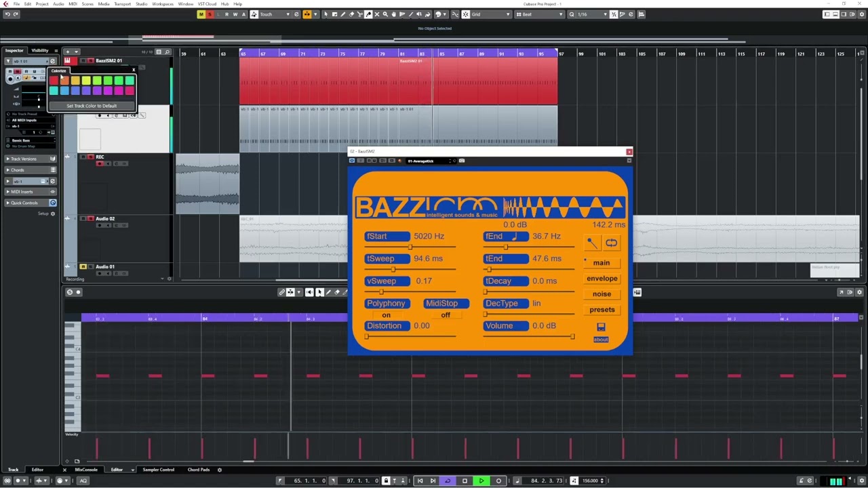Screen dimensions: 868x488
Task: Open presets in BazzISM plugin
Action: [602, 310]
